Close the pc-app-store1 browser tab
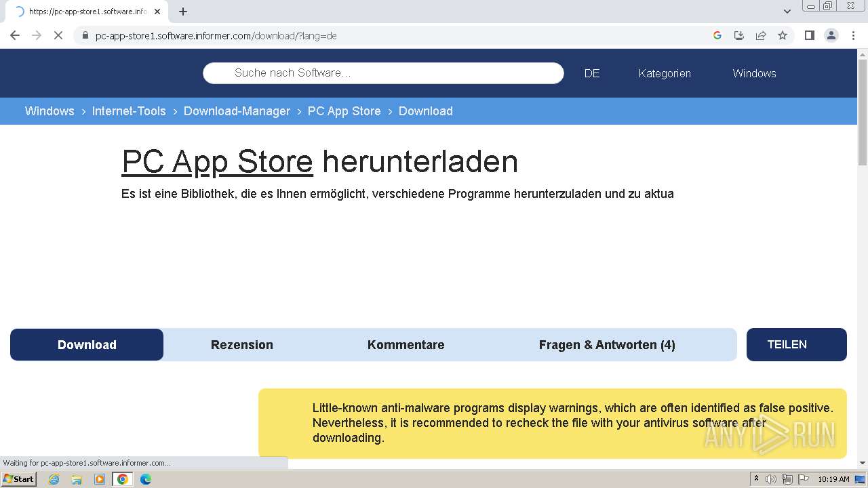This screenshot has height=488, width=868. (157, 12)
